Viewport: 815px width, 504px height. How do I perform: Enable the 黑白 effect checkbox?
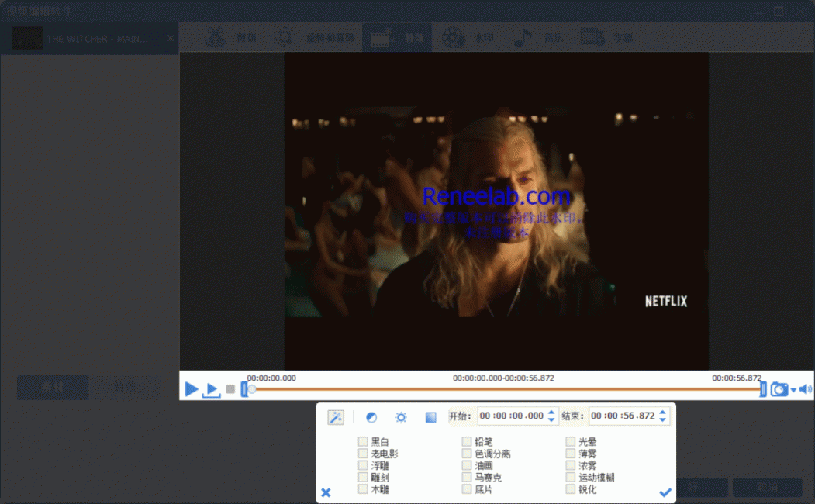[363, 442]
